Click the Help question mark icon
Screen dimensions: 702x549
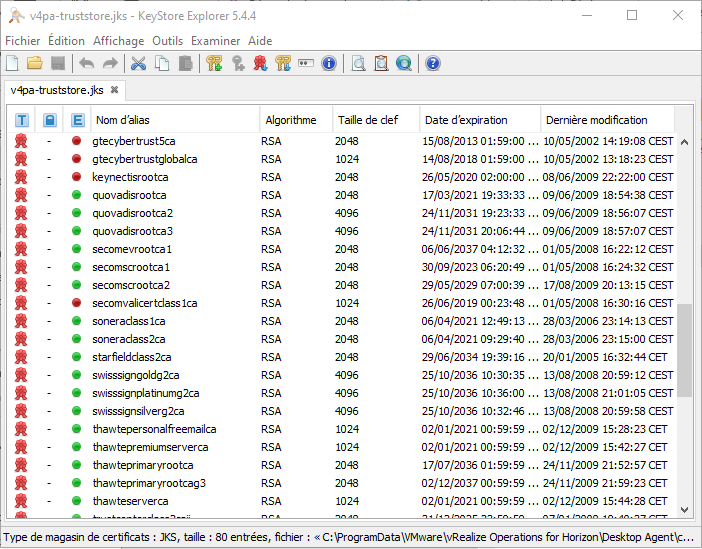433,64
